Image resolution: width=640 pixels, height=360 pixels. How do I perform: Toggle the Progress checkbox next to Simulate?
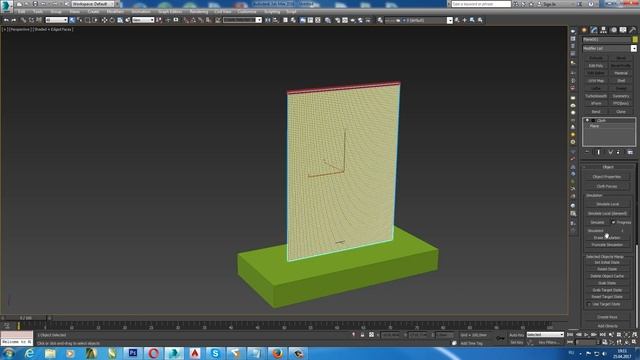pos(613,222)
